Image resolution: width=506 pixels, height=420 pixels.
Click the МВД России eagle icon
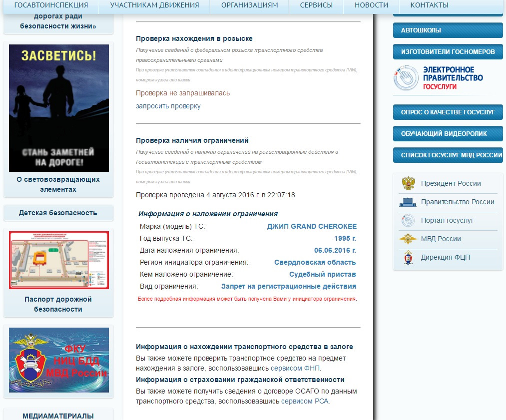coord(408,239)
